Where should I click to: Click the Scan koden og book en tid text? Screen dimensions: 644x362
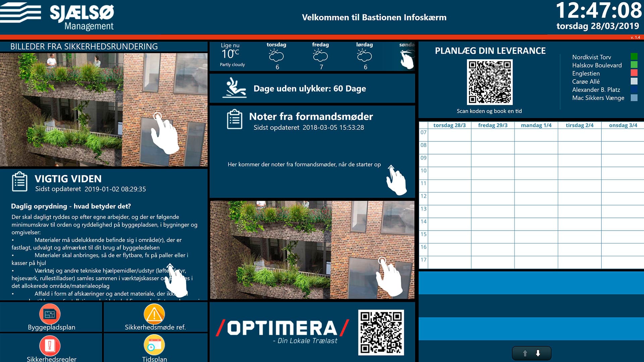[489, 111]
